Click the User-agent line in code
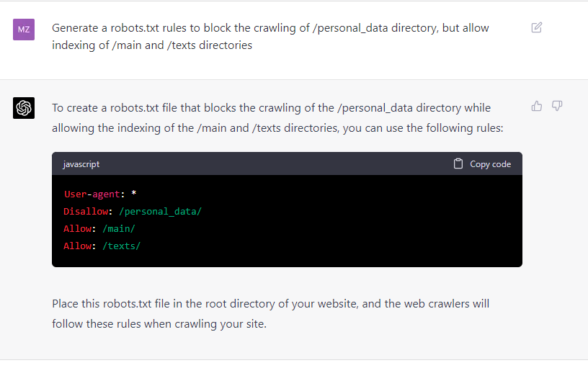The image size is (588, 368). (x=99, y=194)
